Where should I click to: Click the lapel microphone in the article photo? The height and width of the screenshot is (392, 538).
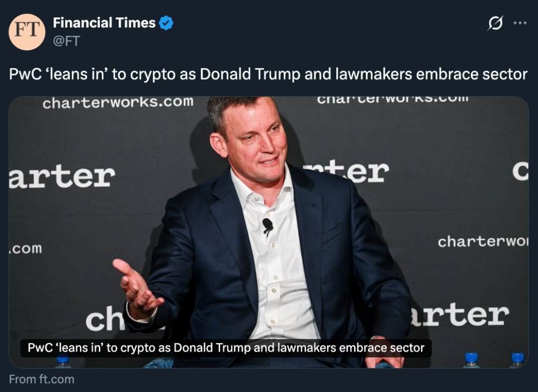[267, 225]
